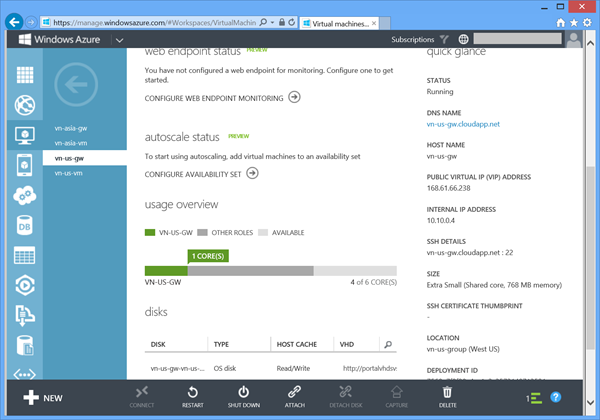Click the CAPTURE command

coord(397,397)
